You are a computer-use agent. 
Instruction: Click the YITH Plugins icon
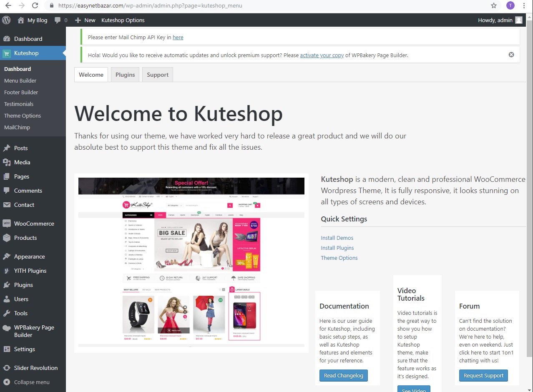(7, 271)
